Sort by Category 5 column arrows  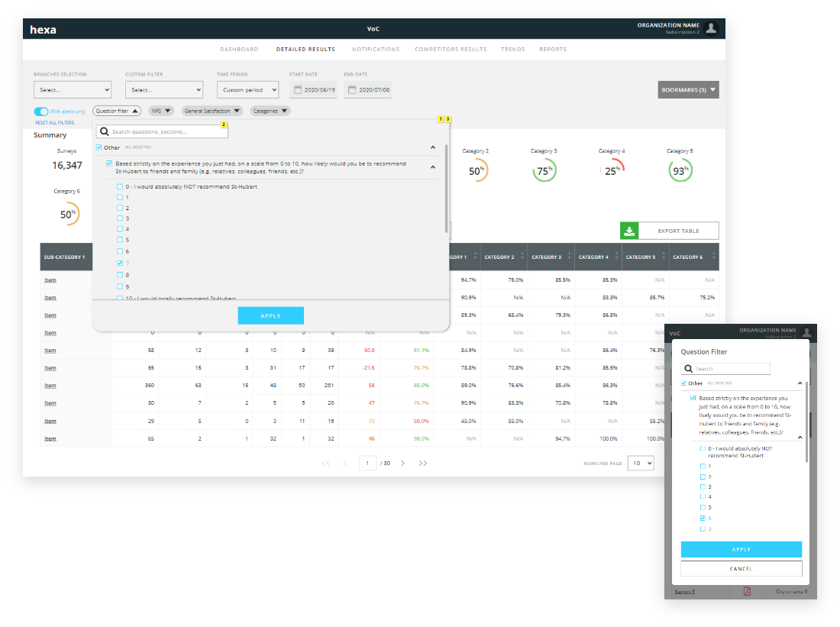664,257
